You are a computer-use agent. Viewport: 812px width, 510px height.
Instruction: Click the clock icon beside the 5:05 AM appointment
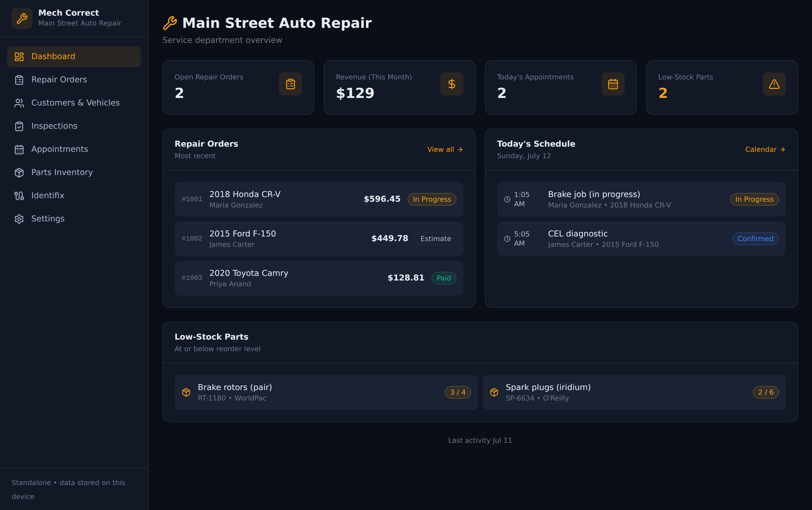(x=507, y=239)
